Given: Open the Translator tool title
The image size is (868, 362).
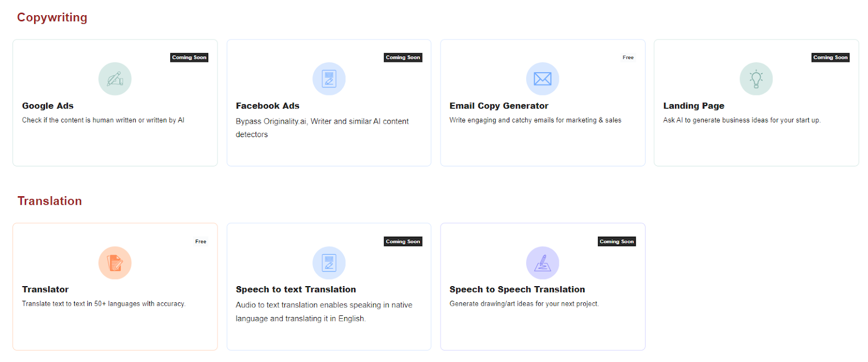Looking at the screenshot, I should pyautogui.click(x=45, y=289).
